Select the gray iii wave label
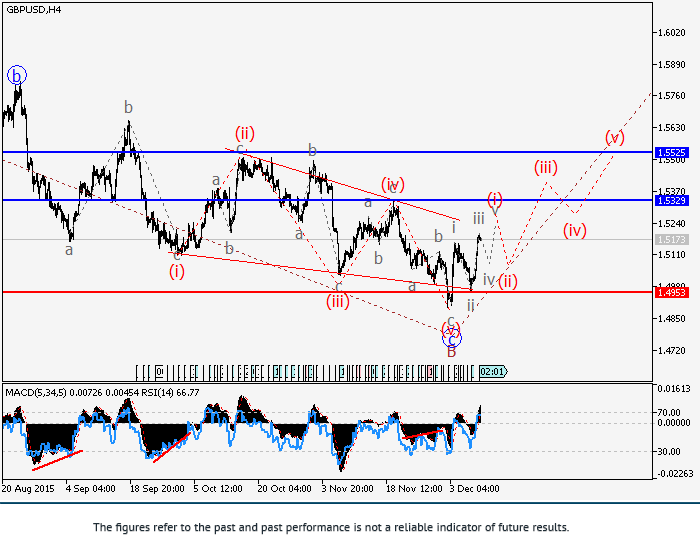The height and width of the screenshot is (552, 700). pos(479,218)
